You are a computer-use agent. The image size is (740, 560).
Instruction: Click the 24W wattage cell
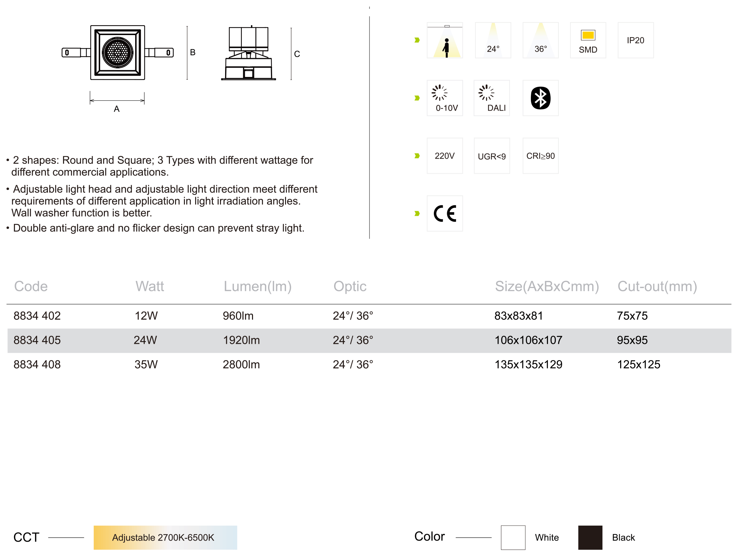click(x=145, y=340)
